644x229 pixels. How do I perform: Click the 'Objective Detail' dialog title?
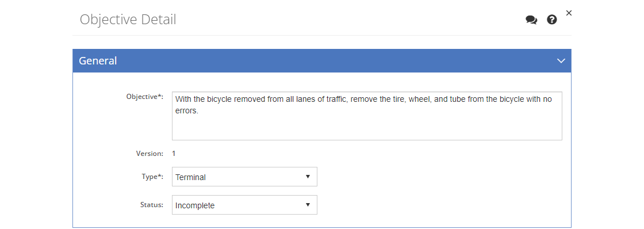[128, 20]
